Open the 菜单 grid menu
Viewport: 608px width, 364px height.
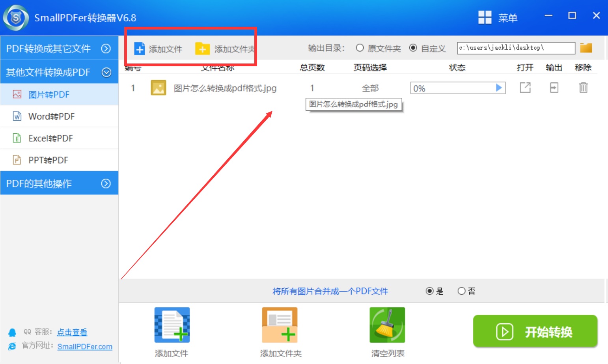pos(498,18)
